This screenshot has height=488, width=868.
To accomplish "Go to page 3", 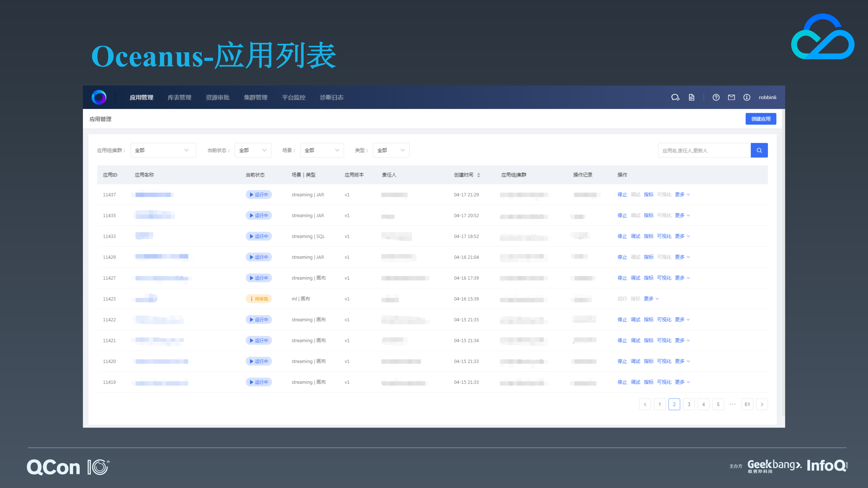I will 689,405.
